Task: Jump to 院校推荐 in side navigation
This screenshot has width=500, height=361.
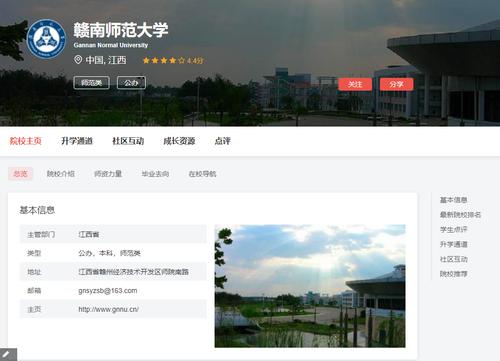Action: pos(453,274)
